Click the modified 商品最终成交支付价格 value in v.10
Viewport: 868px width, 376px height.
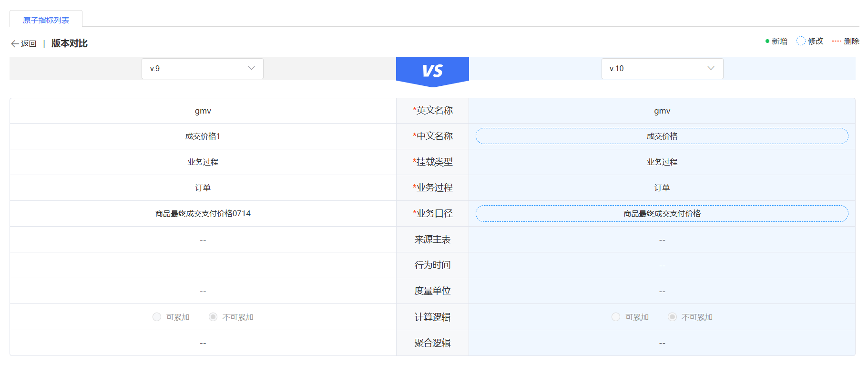662,213
